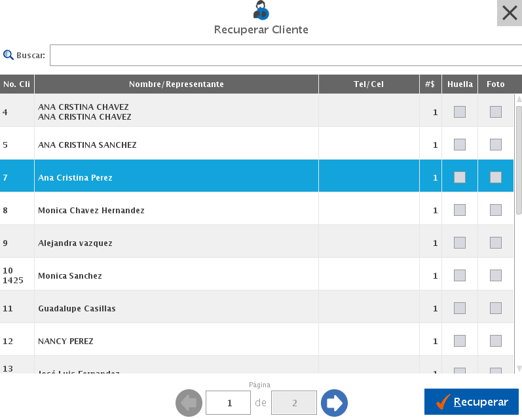Close the Recuperar Cliente dialog
The width and height of the screenshot is (522, 420).
509,12
